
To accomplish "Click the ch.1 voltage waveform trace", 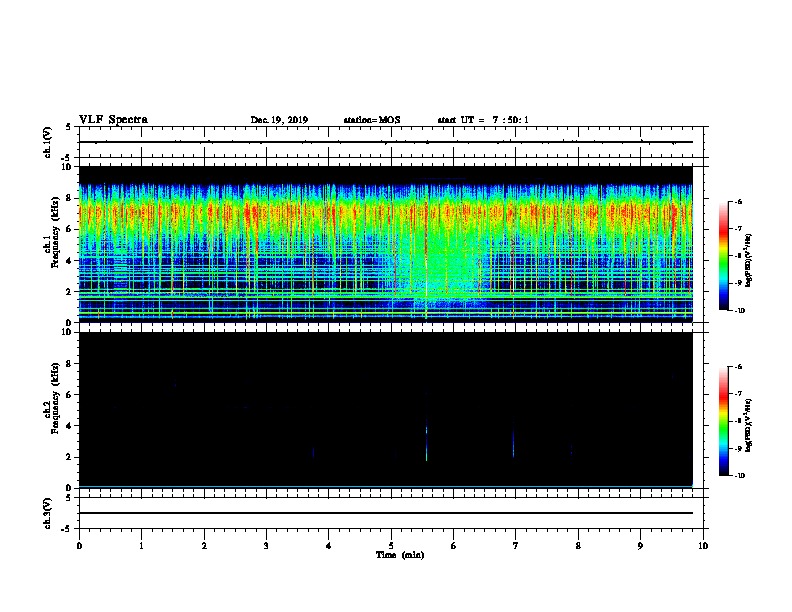I will (x=385, y=142).
